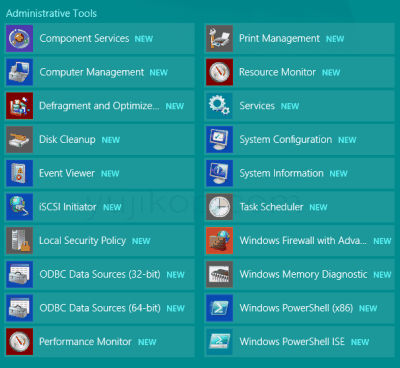This screenshot has width=400, height=368.
Task: Click the Print Management printer icon
Action: 219,38
